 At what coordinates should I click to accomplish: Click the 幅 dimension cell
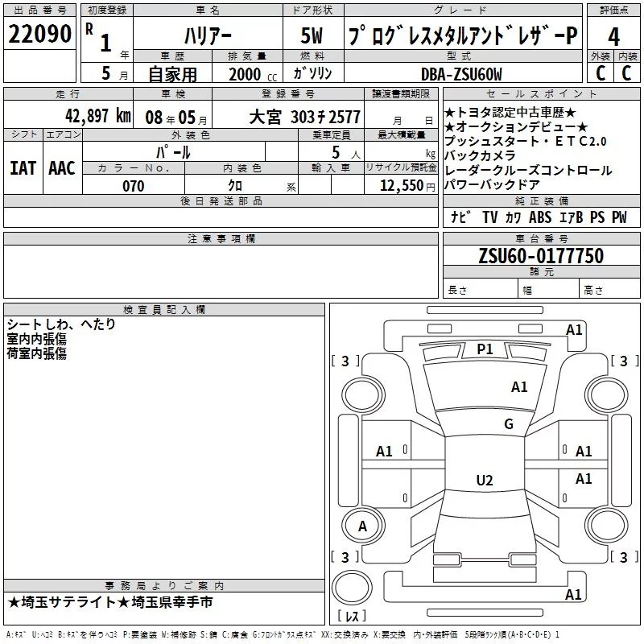[548, 290]
